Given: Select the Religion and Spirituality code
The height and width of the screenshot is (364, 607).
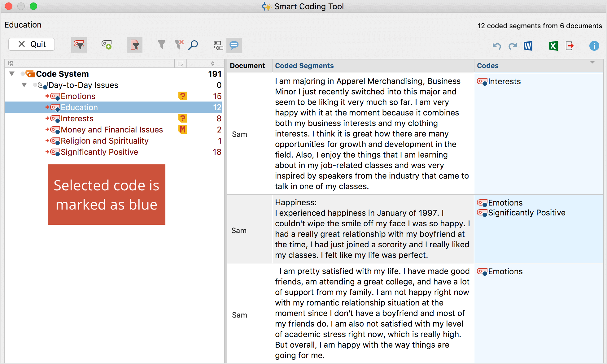Looking at the screenshot, I should pos(105,141).
